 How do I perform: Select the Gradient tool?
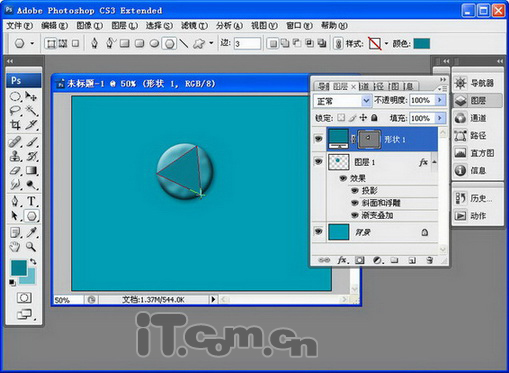click(31, 170)
